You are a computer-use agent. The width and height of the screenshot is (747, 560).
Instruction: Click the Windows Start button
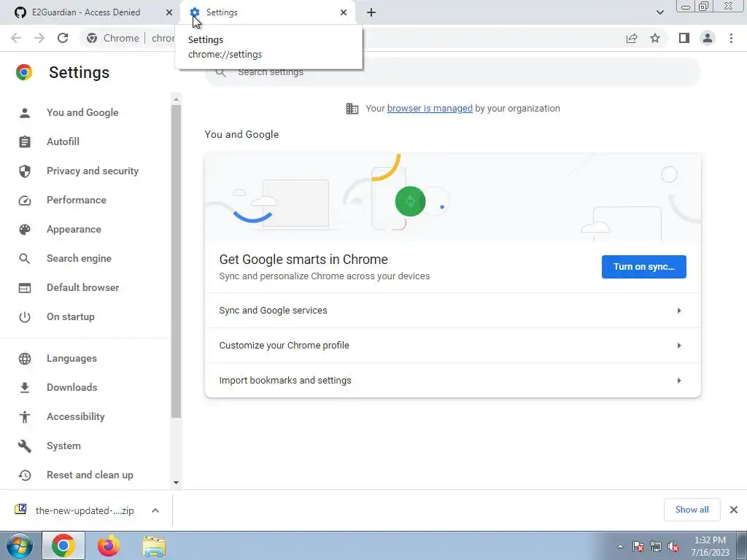tap(20, 545)
